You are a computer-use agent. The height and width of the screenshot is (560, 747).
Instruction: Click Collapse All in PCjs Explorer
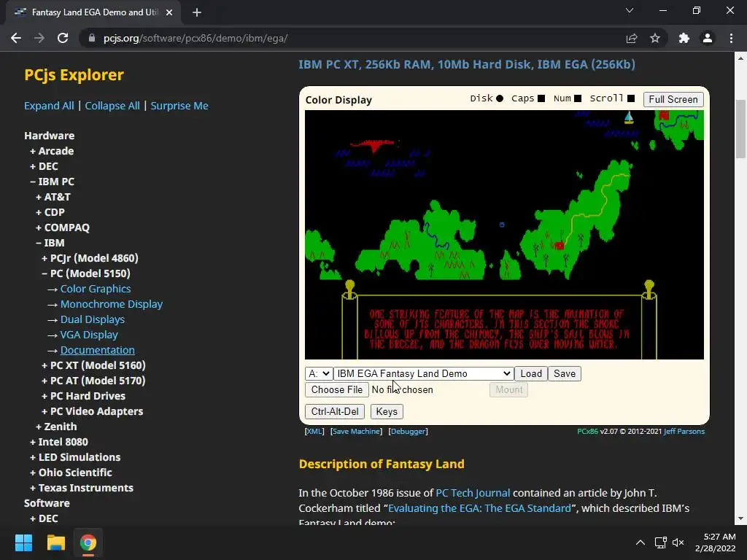[x=112, y=106]
